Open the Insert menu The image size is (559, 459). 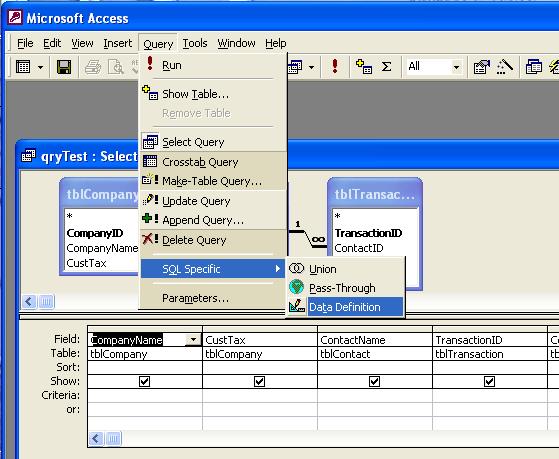(118, 43)
